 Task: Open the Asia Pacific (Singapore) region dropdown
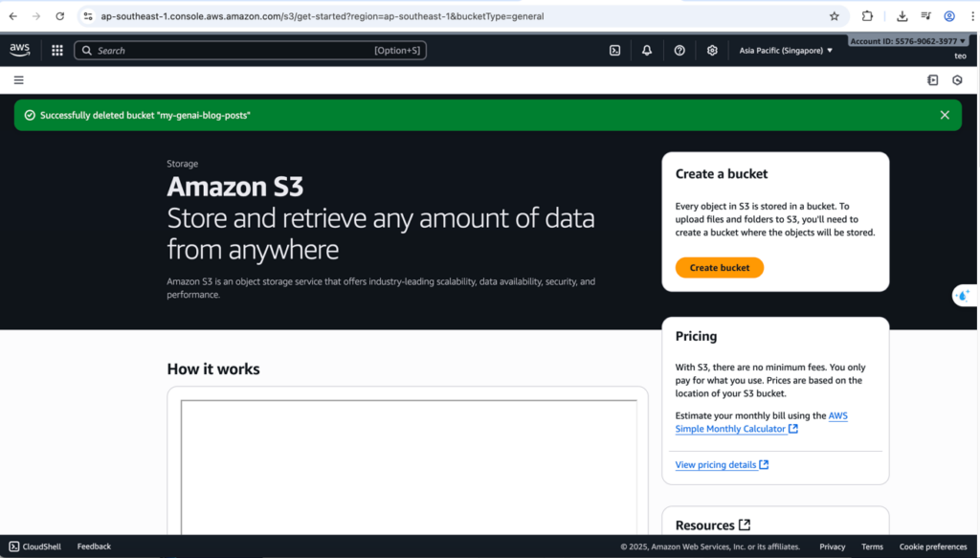click(x=786, y=51)
